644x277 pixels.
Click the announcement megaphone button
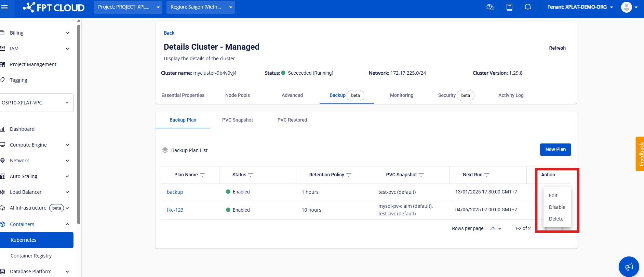tap(629, 266)
